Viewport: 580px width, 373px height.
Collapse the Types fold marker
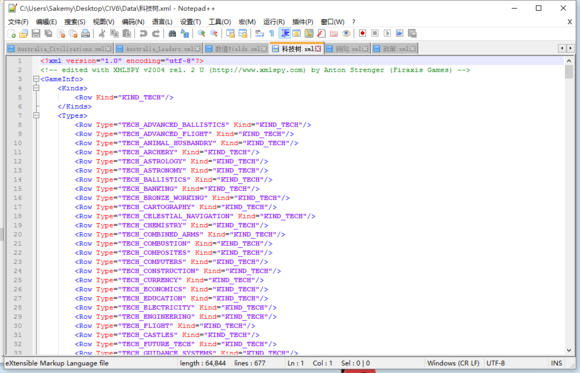tap(36, 115)
